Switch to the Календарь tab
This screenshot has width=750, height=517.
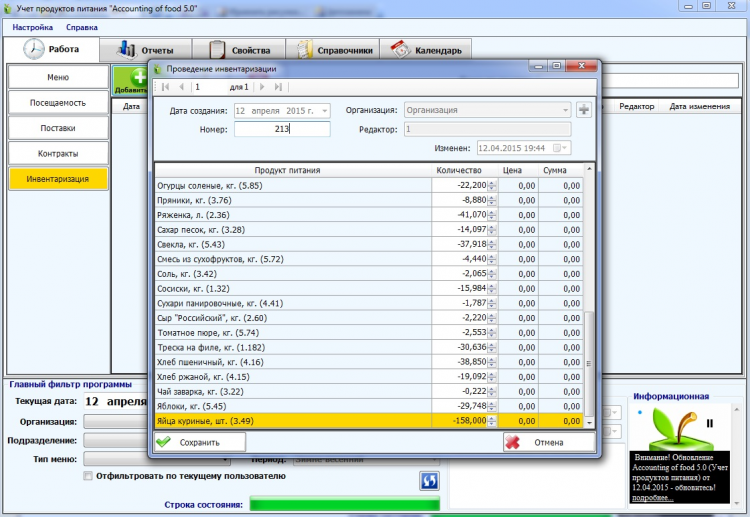[426, 50]
